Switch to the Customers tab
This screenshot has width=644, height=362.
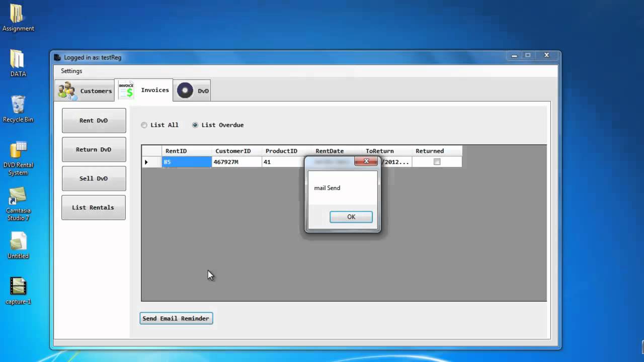point(85,90)
